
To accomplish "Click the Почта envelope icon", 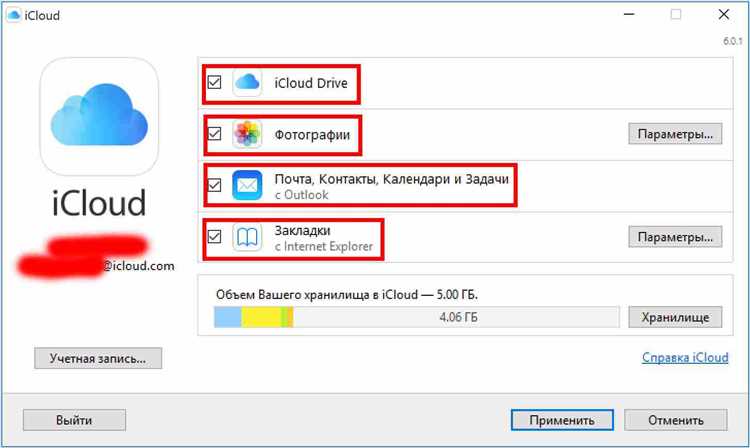I will pyautogui.click(x=247, y=185).
